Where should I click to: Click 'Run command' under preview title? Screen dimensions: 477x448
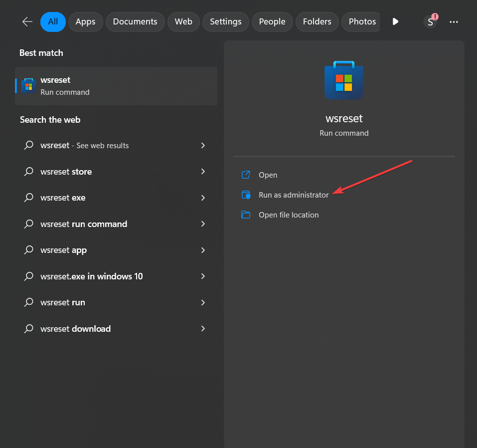(x=344, y=133)
